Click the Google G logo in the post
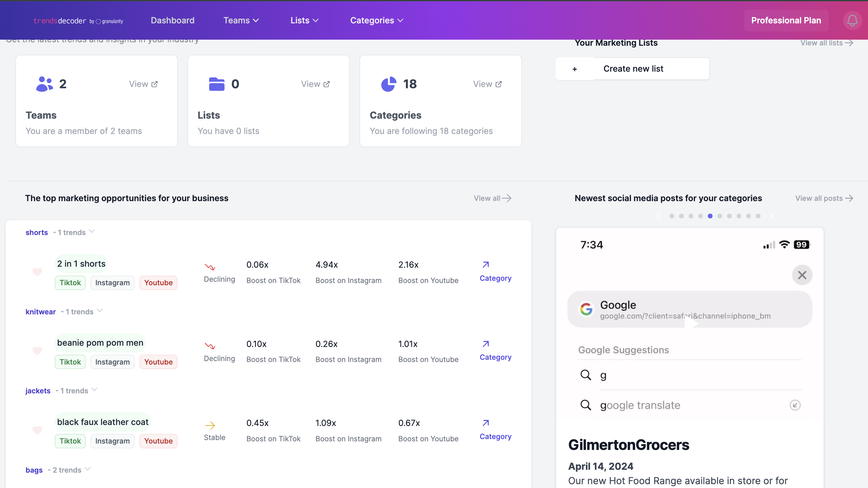This screenshot has height=488, width=868. 586,309
